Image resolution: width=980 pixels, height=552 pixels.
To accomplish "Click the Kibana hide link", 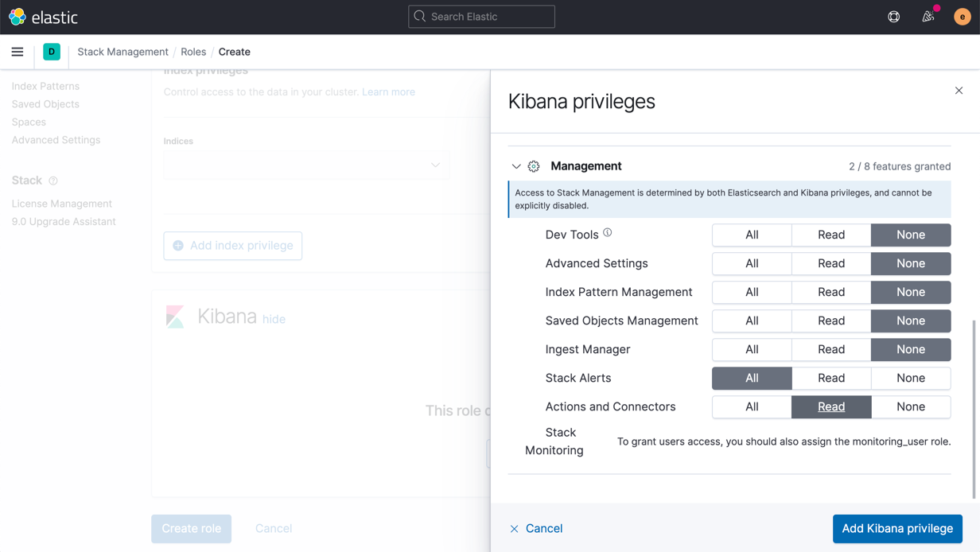I will point(274,319).
